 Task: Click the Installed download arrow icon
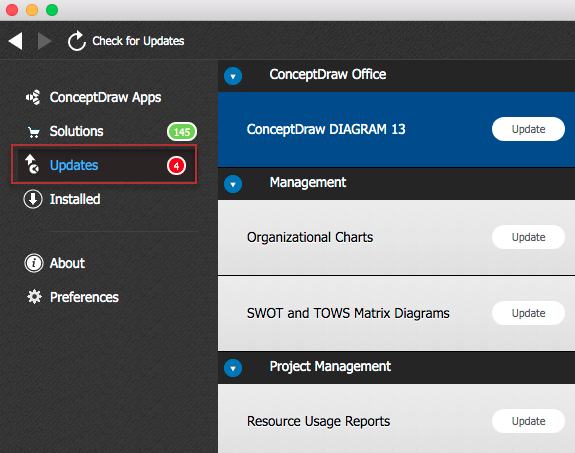[x=33, y=199]
